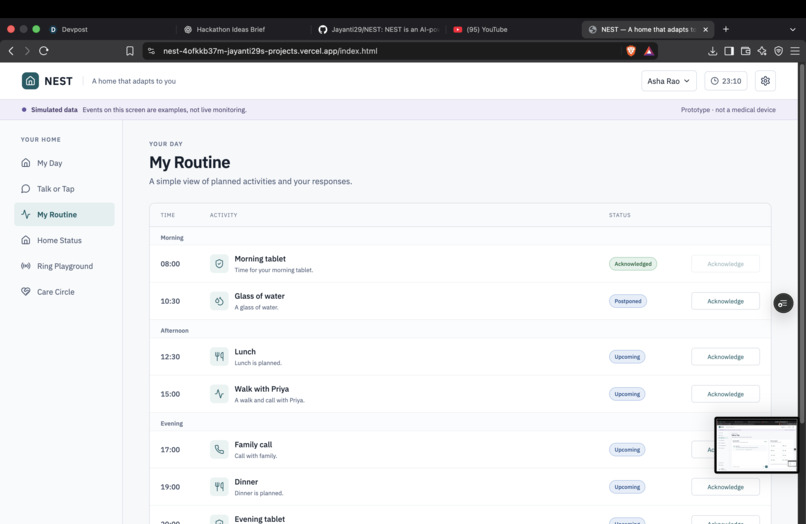806x524 pixels.
Task: Open a new browser tab
Action: (726, 29)
